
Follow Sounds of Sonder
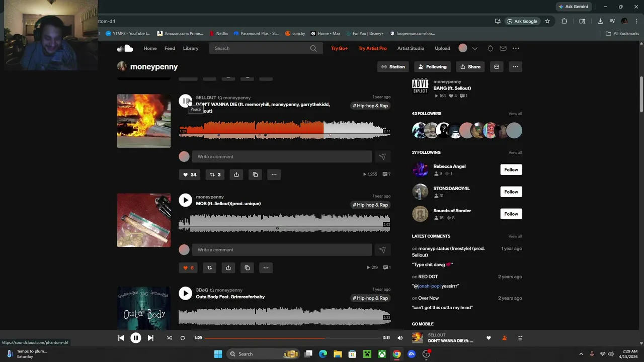click(511, 214)
